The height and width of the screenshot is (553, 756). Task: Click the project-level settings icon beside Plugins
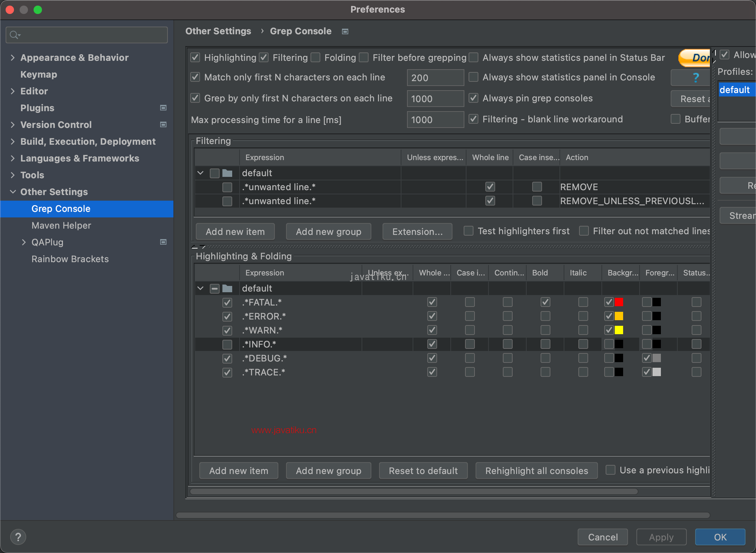point(163,108)
